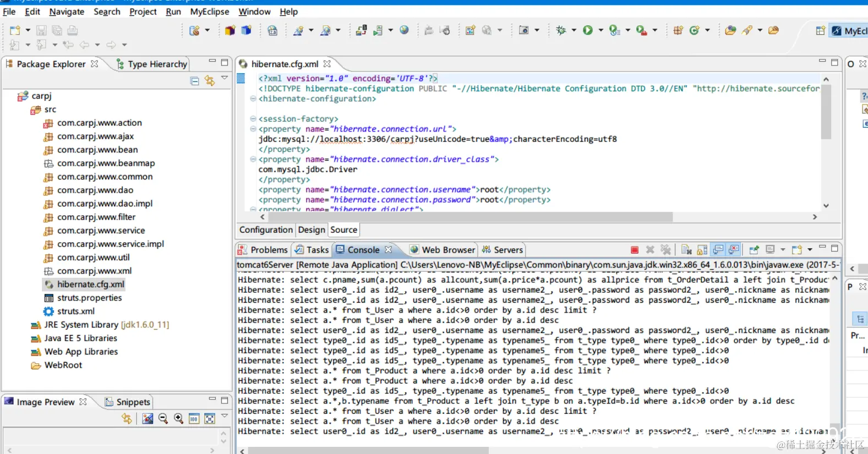Screen dimensions: 868x454
Task: Open Package Explorer view menu triangle
Action: 225,79
